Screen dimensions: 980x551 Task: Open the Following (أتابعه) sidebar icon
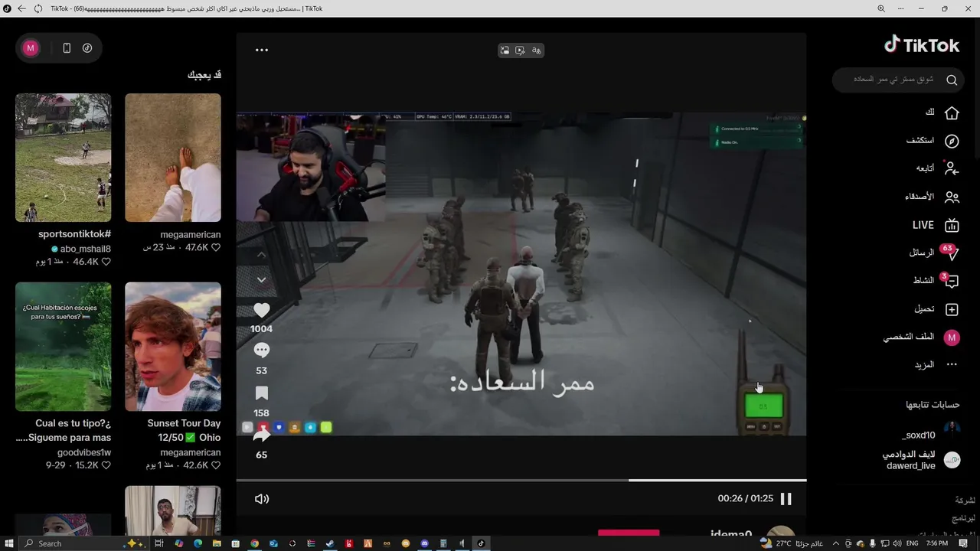point(952,168)
